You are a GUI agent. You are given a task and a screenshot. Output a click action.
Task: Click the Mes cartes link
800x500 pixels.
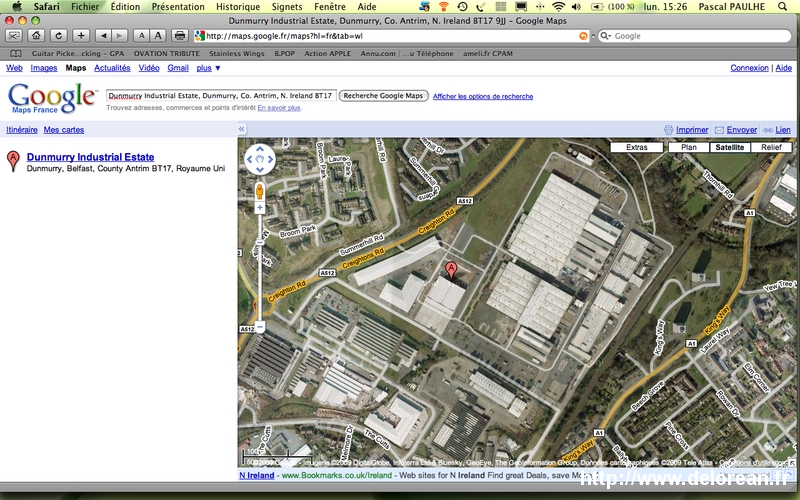click(x=64, y=130)
